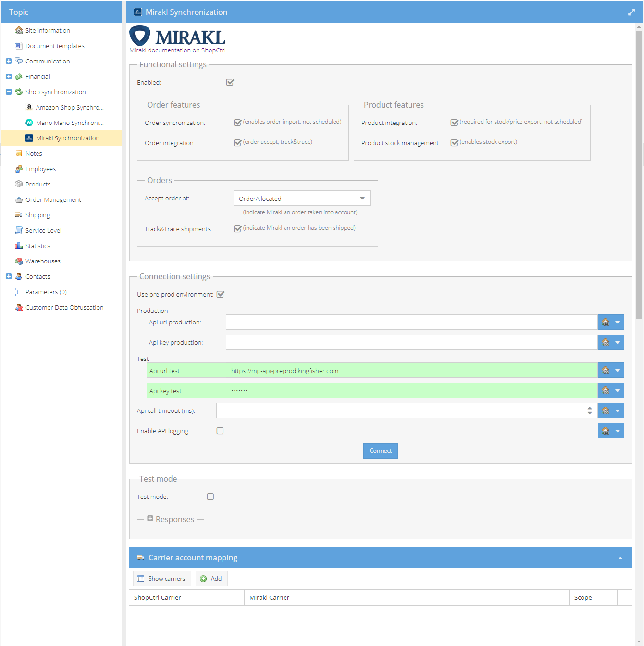644x646 pixels.
Task: Click Api call timeout stepper arrows
Action: pyautogui.click(x=590, y=410)
